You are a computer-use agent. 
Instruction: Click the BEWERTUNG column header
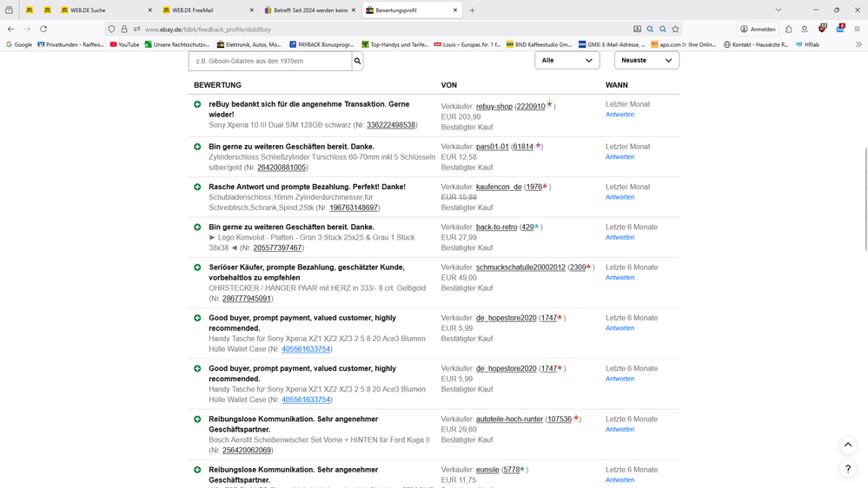(217, 85)
